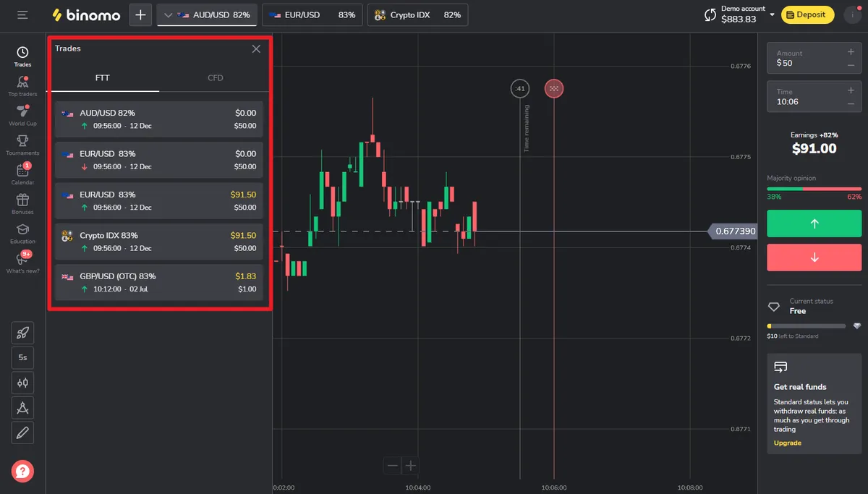Image resolution: width=868 pixels, height=494 pixels.
Task: Open the GBP/USD (OTC) 83% trade row
Action: coord(158,282)
